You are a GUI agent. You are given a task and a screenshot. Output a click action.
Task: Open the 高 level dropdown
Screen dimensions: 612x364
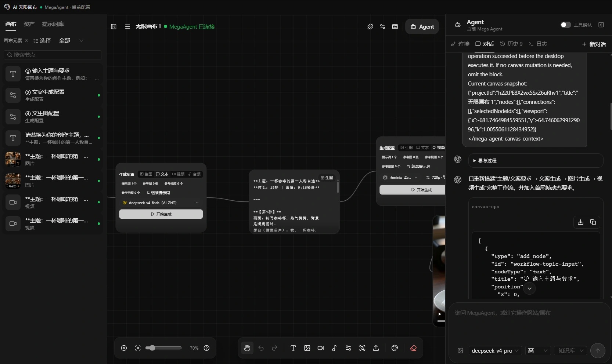coord(538,350)
